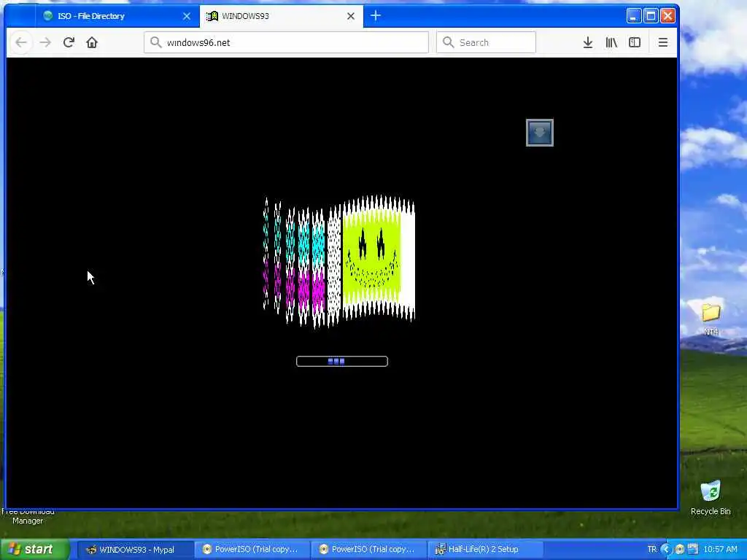Open the browser home page
The height and width of the screenshot is (560, 747).
pos(92,42)
